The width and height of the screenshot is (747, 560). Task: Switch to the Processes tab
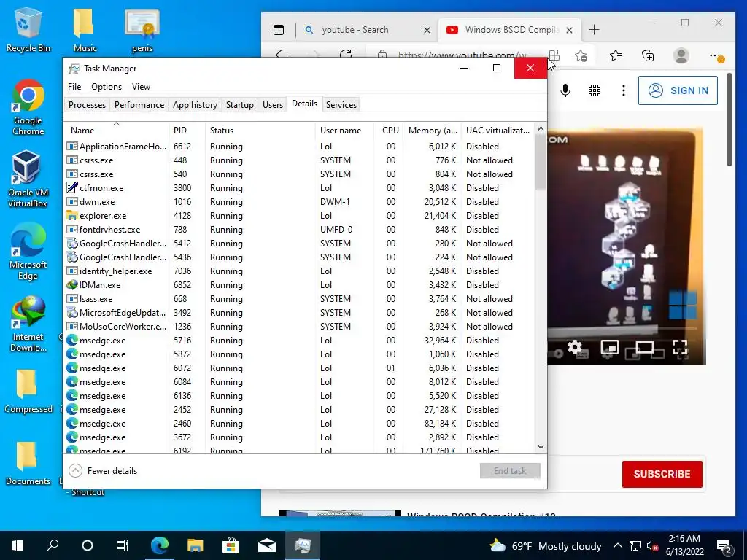88,105
